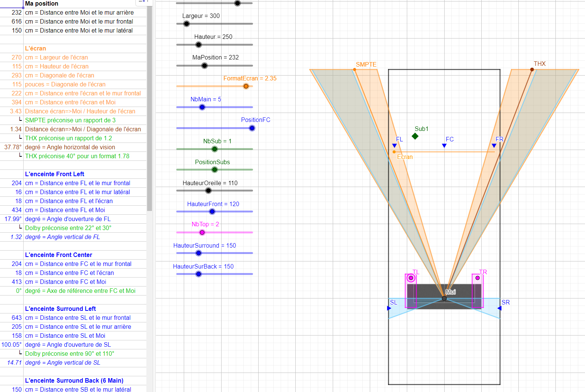The width and height of the screenshot is (585, 392).
Task: Click the HauteurOreille slider handle
Action: pyautogui.click(x=208, y=191)
